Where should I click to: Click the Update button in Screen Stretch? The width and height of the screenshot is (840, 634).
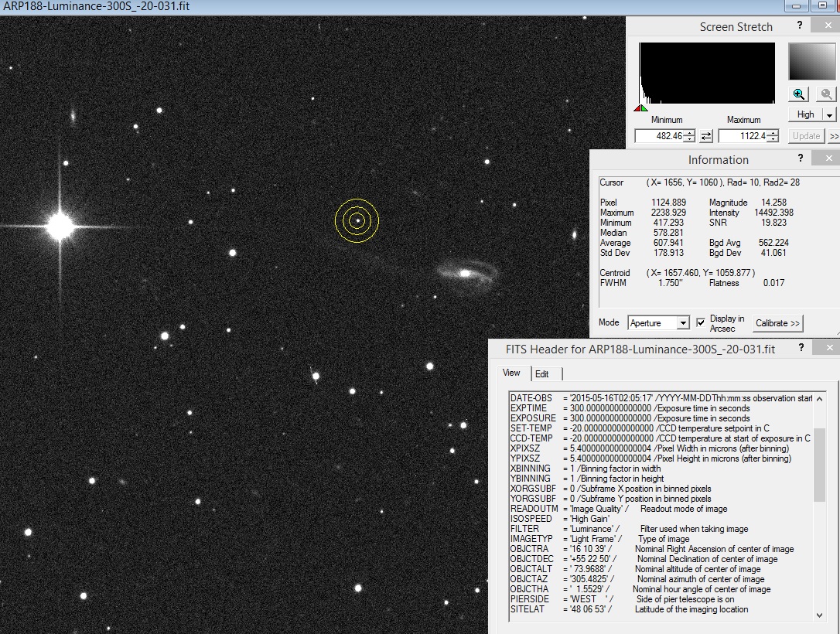[x=806, y=136]
